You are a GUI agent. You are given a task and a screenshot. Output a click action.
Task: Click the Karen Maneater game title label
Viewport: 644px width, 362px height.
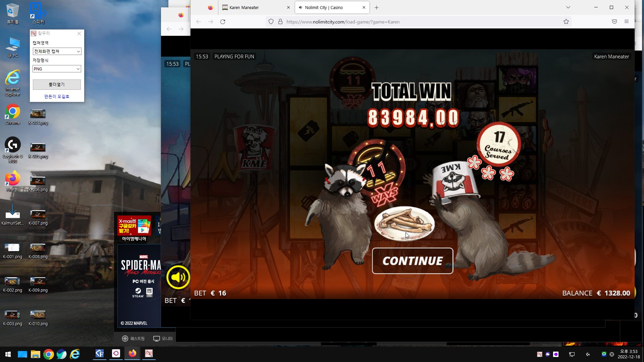611,57
